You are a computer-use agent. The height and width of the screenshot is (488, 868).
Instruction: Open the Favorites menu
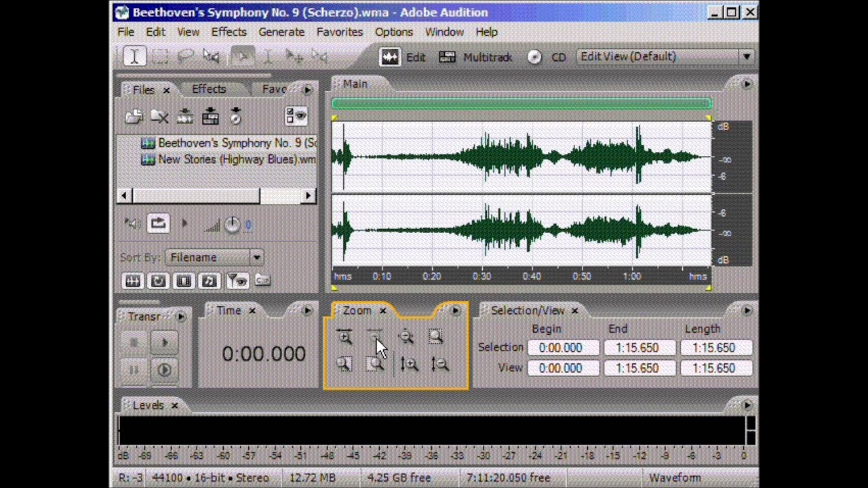(x=339, y=32)
